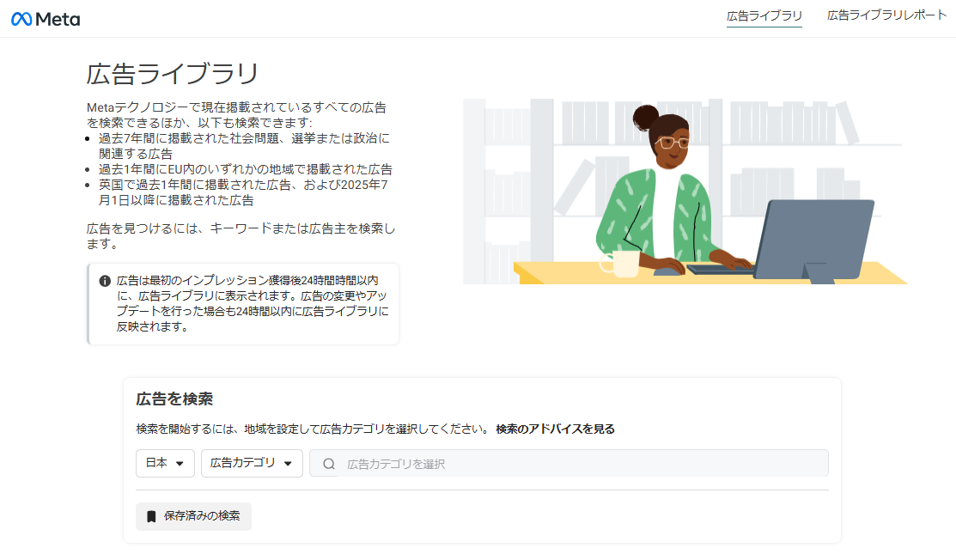Viewport: 956px width, 560px height.
Task: Open 検索のアドバイスを見る link
Action: (555, 429)
